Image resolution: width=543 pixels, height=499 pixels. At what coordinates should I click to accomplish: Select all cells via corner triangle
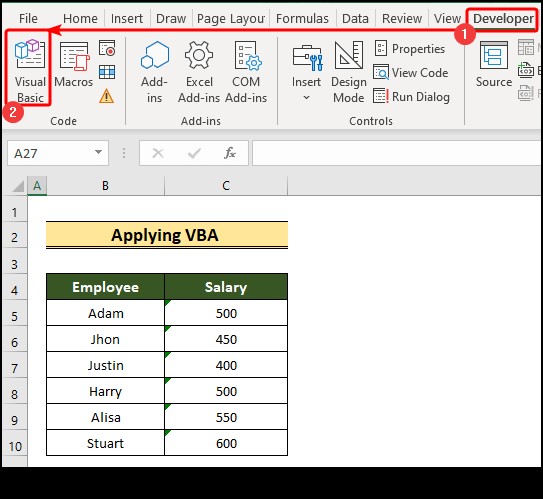click(x=17, y=186)
